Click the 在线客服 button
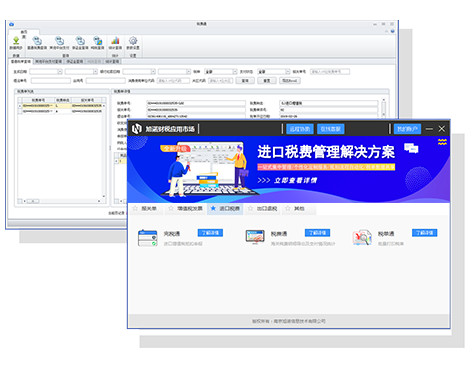This screenshot has width=465, height=368. click(331, 129)
